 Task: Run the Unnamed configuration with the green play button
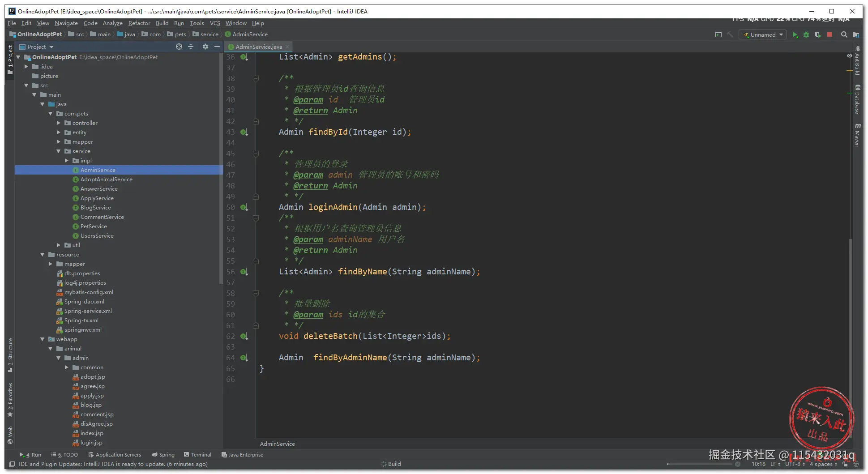click(x=795, y=34)
